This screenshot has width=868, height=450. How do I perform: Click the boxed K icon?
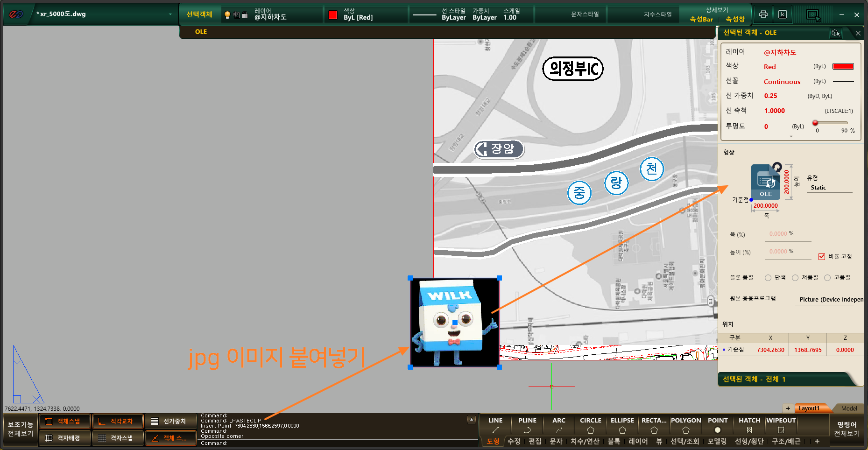[x=783, y=14]
